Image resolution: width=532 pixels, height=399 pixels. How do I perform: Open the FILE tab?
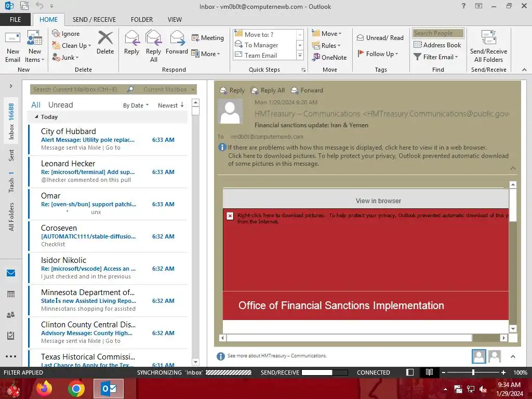(15, 20)
